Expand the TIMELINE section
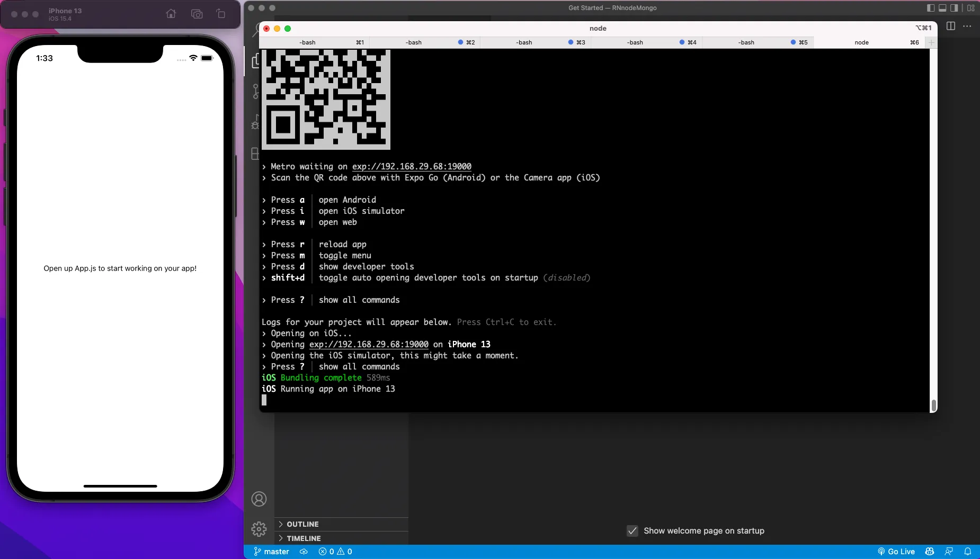 341,538
